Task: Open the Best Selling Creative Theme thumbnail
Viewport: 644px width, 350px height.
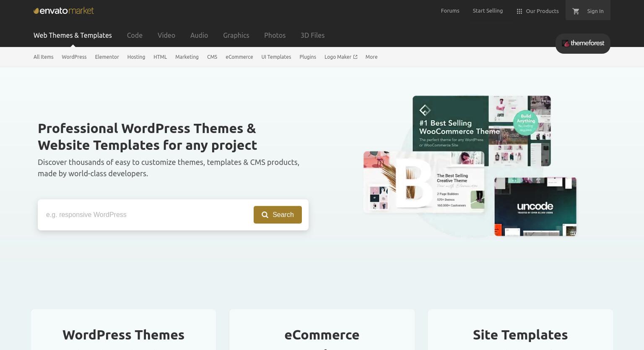Action: 423,182
